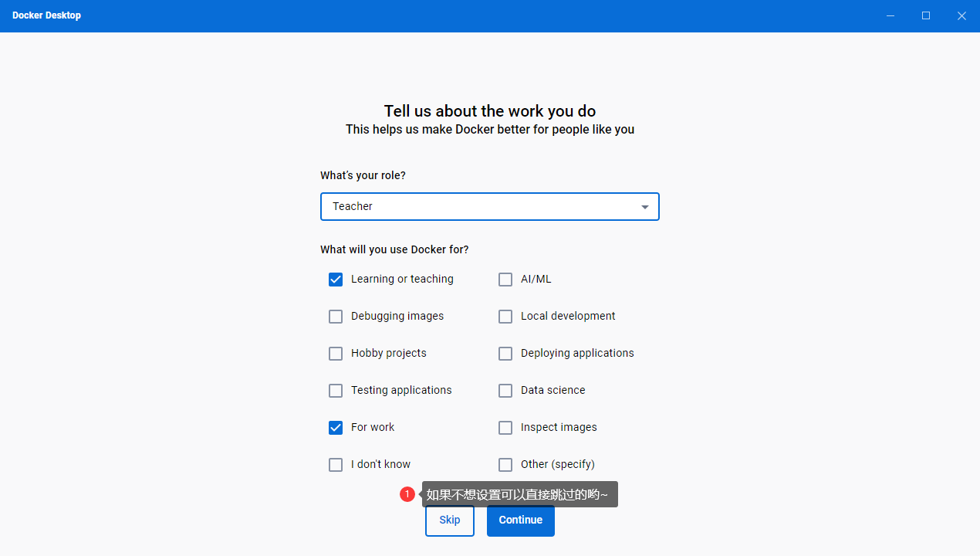Select the Inspect images checkbox

point(505,428)
